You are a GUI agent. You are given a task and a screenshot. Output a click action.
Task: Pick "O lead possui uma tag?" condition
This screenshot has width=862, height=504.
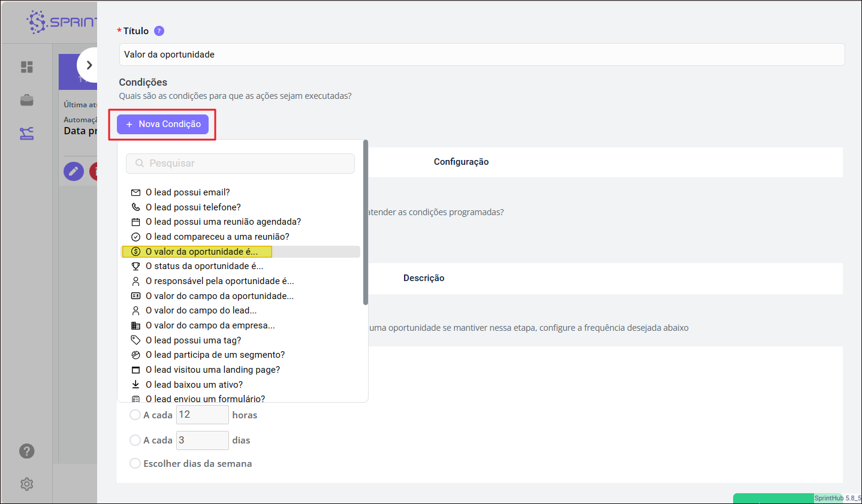(x=193, y=340)
